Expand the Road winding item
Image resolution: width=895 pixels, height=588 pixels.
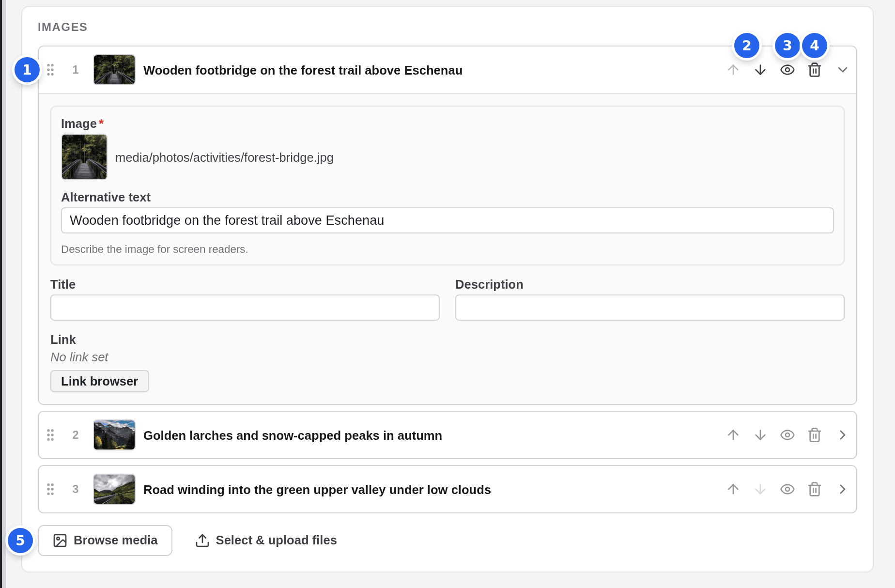point(843,490)
